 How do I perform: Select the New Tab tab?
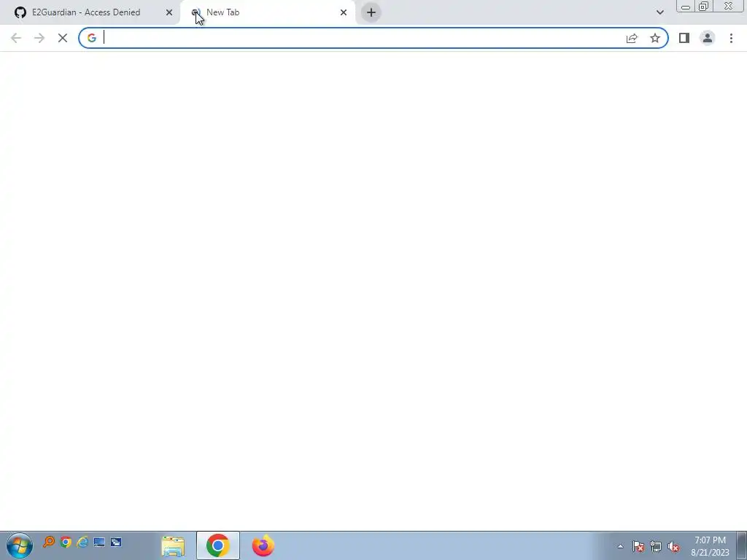tap(267, 12)
